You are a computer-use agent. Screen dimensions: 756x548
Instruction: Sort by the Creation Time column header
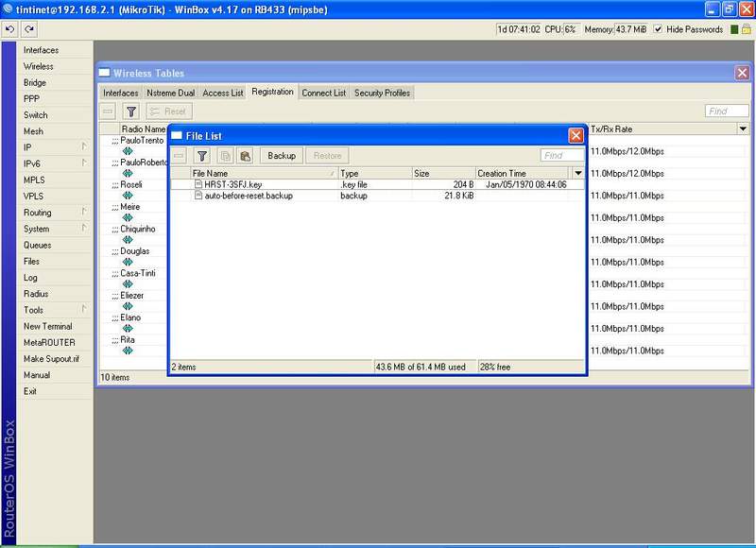pos(523,173)
